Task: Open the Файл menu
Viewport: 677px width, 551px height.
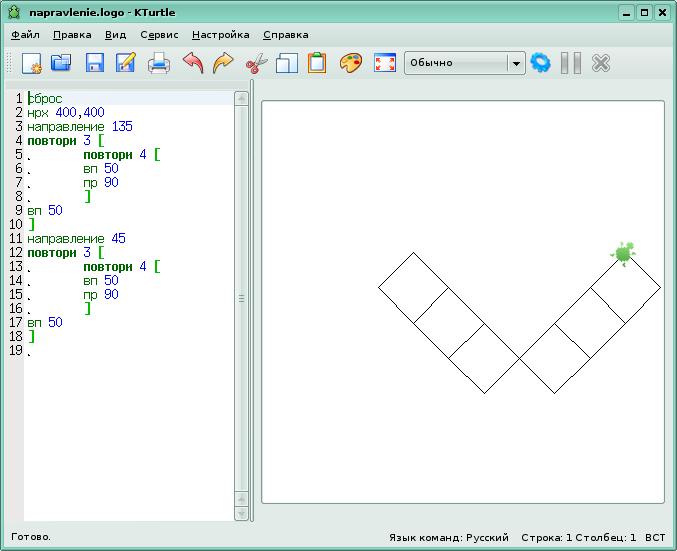Action: click(x=25, y=34)
